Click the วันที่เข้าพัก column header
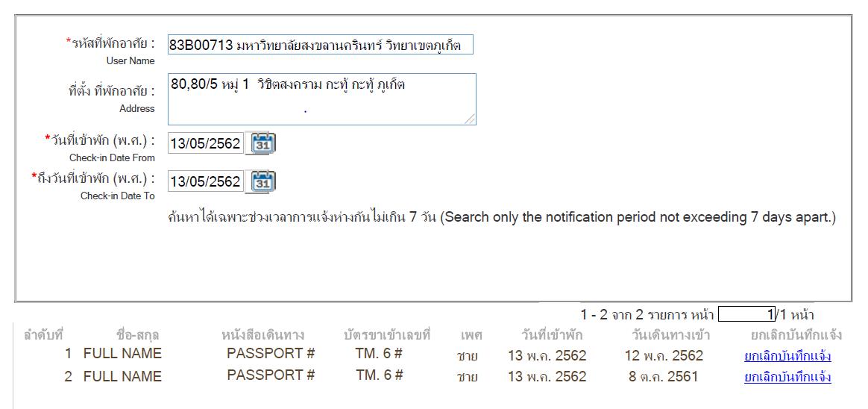The height and width of the screenshot is (409, 868). pos(552,335)
